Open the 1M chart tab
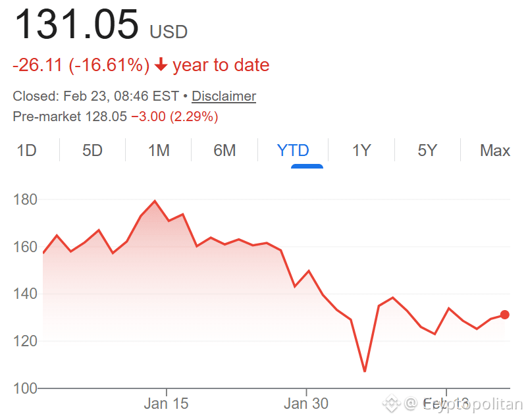 158,150
